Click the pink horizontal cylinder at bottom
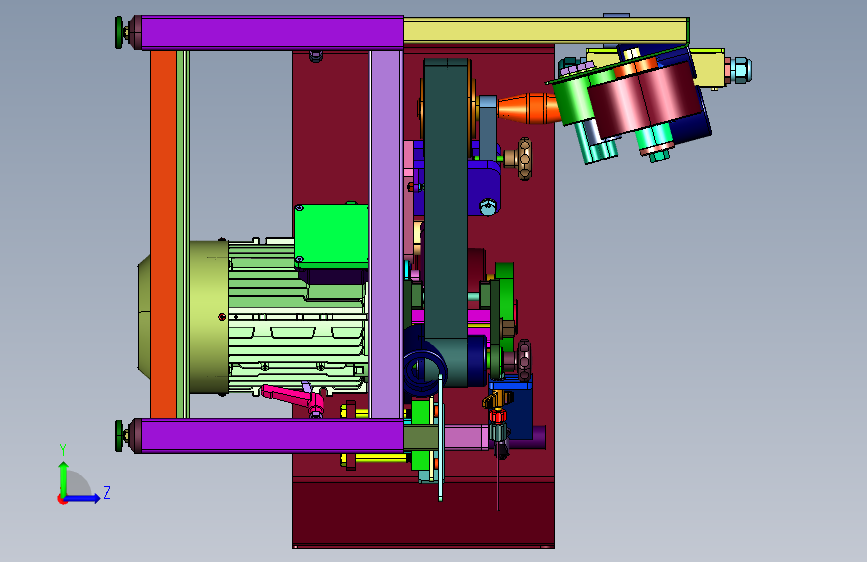The width and height of the screenshot is (867, 562). click(x=467, y=437)
